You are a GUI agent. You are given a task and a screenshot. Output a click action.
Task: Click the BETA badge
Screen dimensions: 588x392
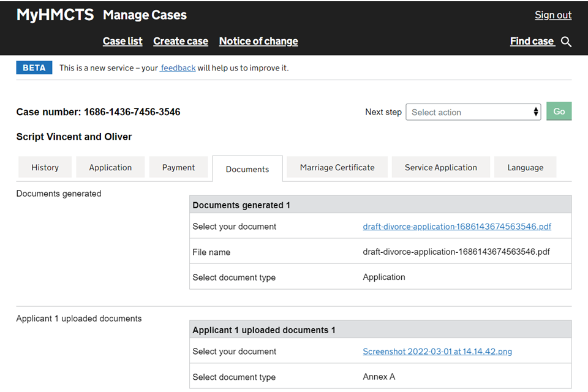click(x=34, y=68)
